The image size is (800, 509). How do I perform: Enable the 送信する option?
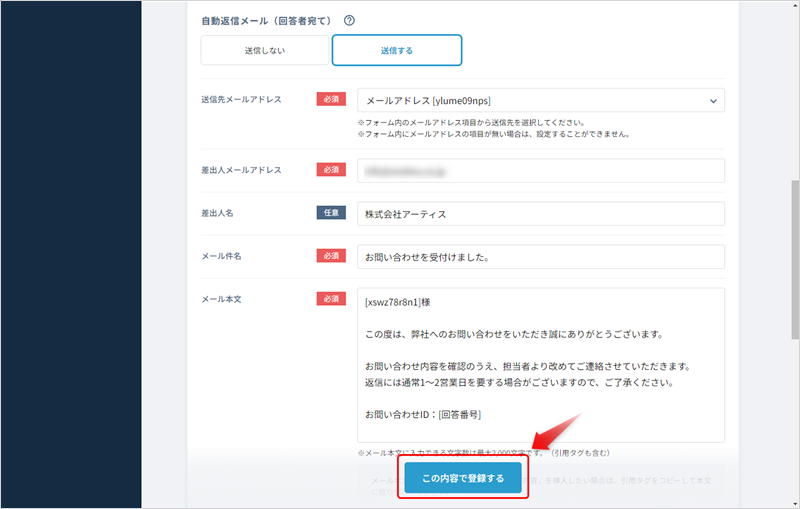click(x=397, y=50)
